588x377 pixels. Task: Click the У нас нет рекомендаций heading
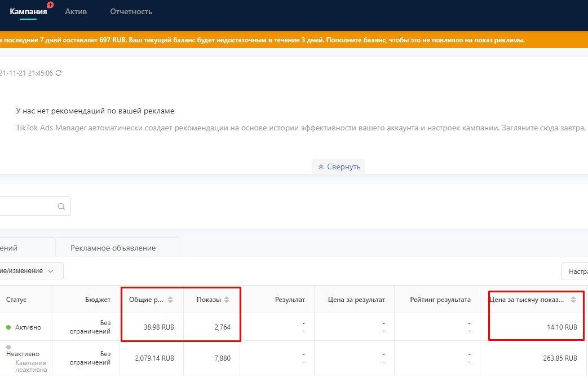[x=95, y=111]
